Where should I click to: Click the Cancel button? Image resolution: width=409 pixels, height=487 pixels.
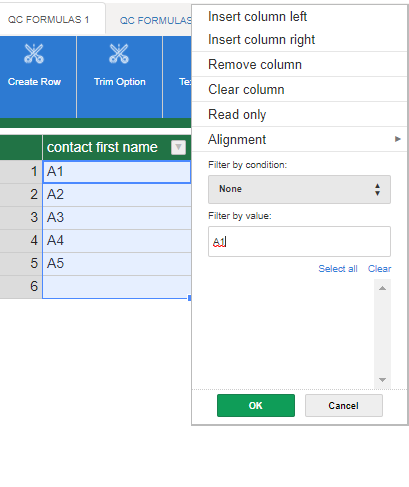pos(344,405)
